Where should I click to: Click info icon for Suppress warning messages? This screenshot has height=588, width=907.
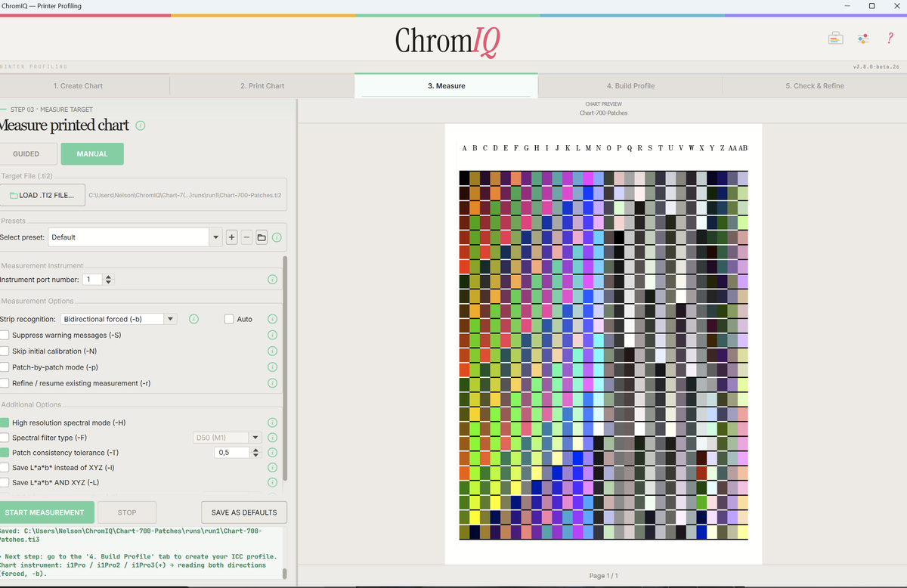[272, 335]
